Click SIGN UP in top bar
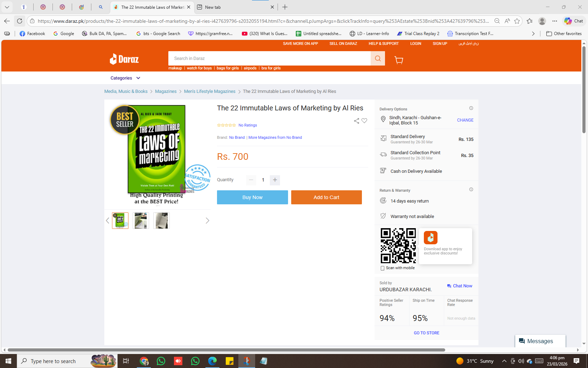 point(440,44)
